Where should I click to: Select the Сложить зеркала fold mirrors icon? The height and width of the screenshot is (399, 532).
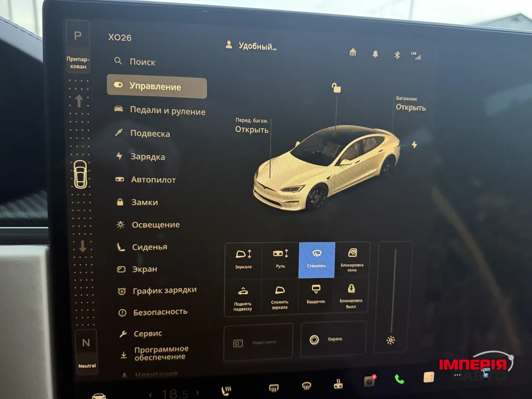[x=280, y=295]
